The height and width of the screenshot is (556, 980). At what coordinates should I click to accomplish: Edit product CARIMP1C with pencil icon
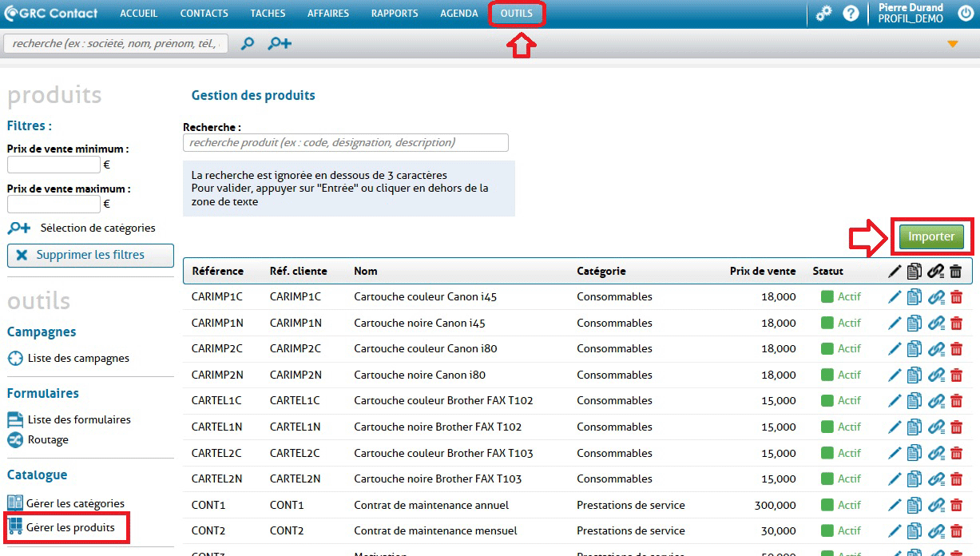tap(895, 297)
